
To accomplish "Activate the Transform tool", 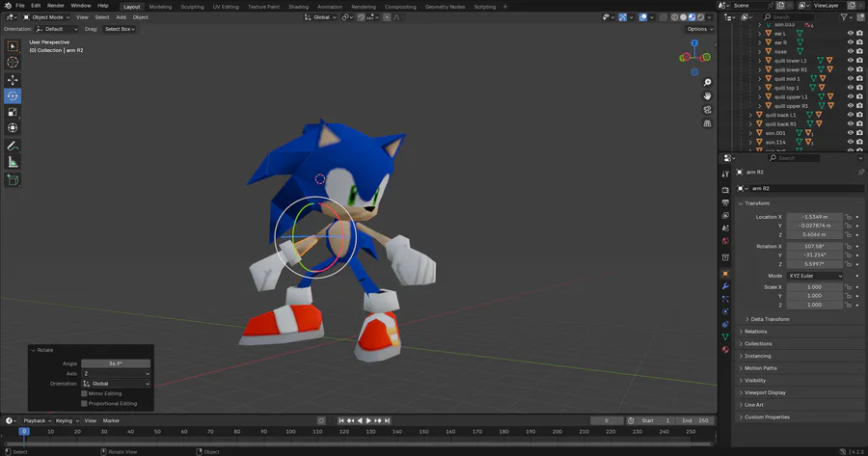I will point(13,128).
